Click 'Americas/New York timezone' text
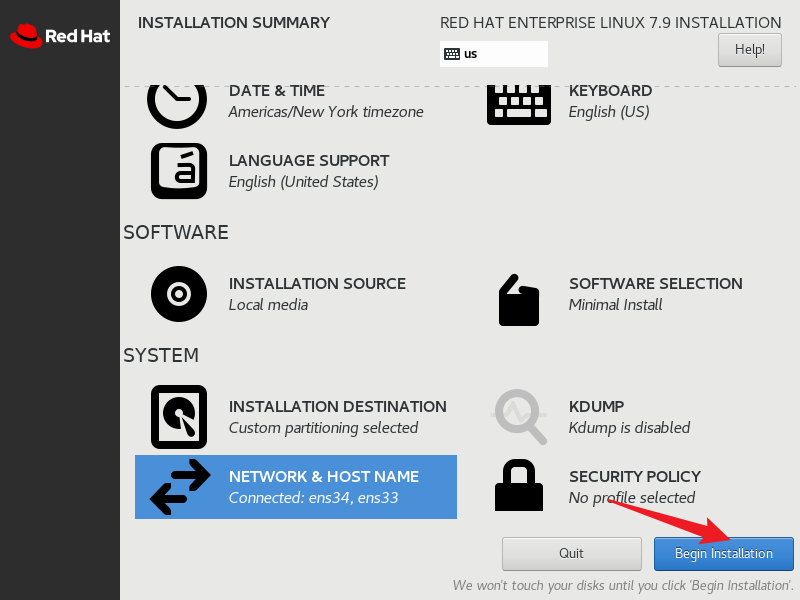 326,112
